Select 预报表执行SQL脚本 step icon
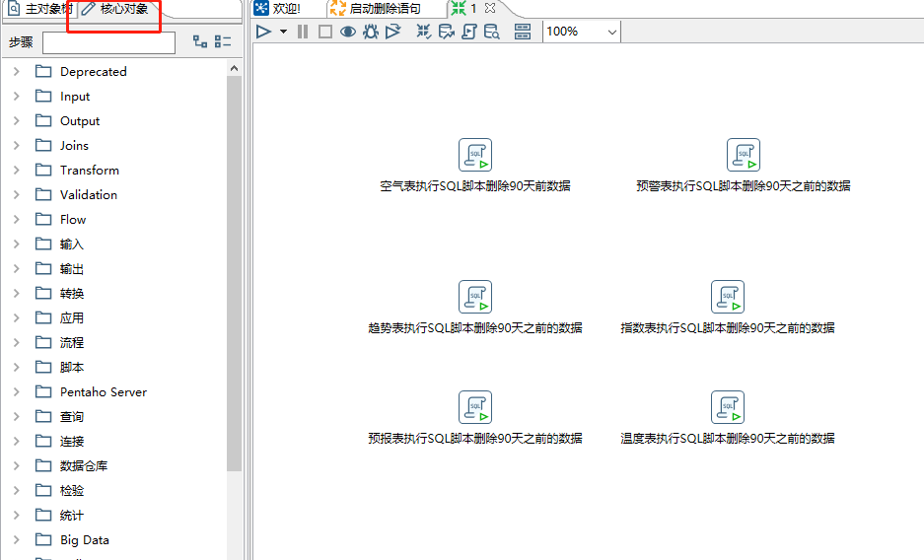The height and width of the screenshot is (560, 924). pos(475,407)
